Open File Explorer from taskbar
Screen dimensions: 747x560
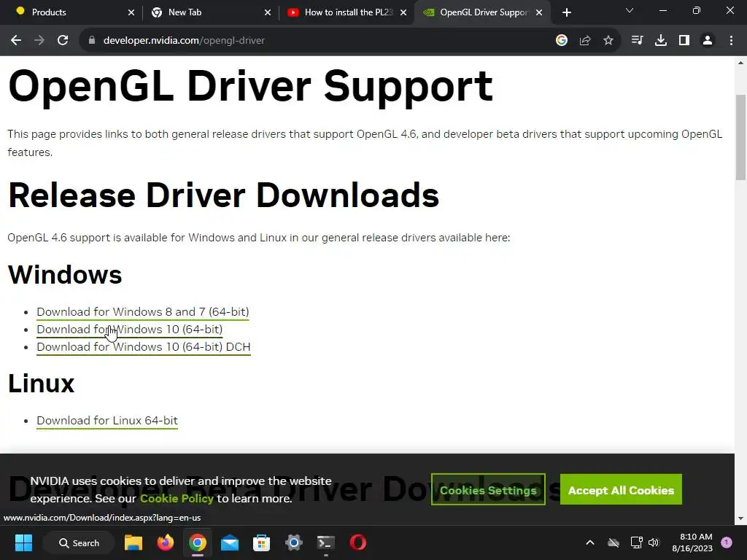click(x=133, y=542)
